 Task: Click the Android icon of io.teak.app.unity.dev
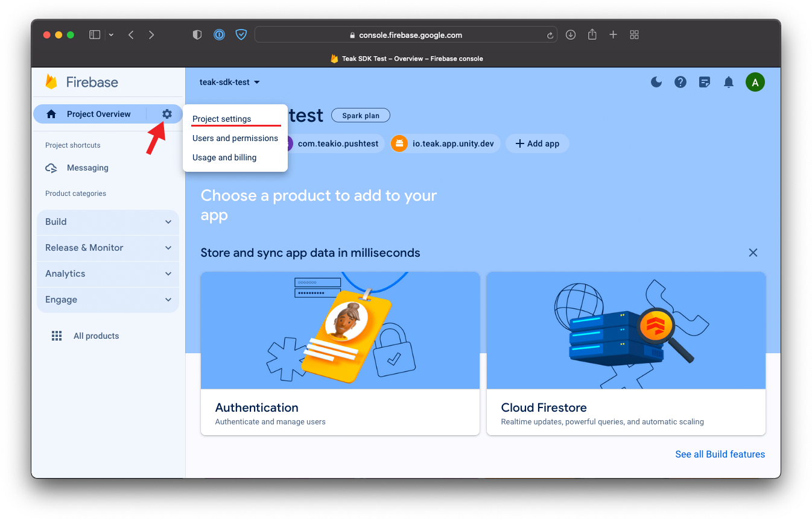point(399,143)
